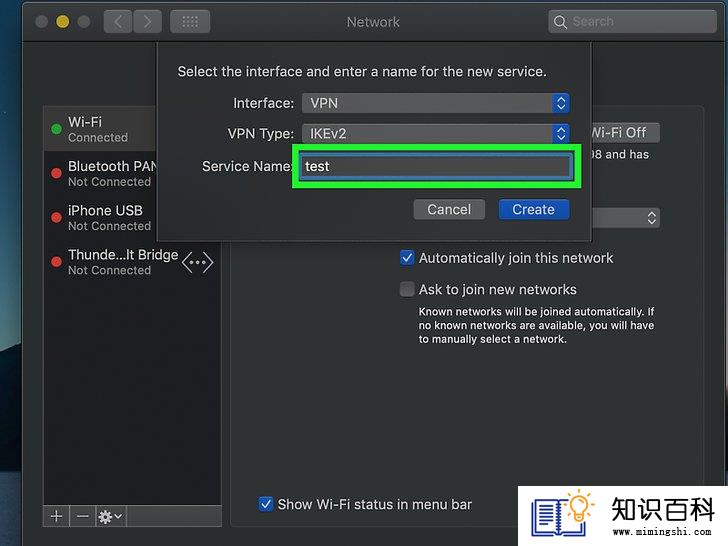Screen dimensions: 728x546
Task: Select Bluetooth PAN in the service list
Action: coord(100,173)
